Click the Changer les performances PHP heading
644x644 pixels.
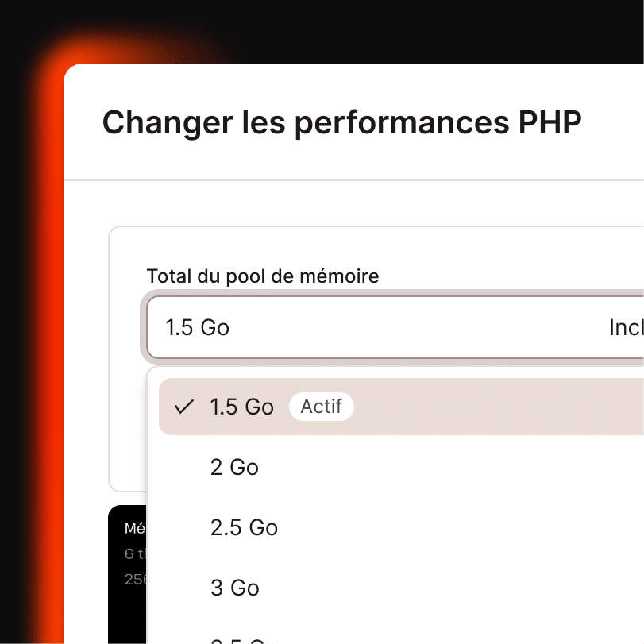(x=341, y=123)
